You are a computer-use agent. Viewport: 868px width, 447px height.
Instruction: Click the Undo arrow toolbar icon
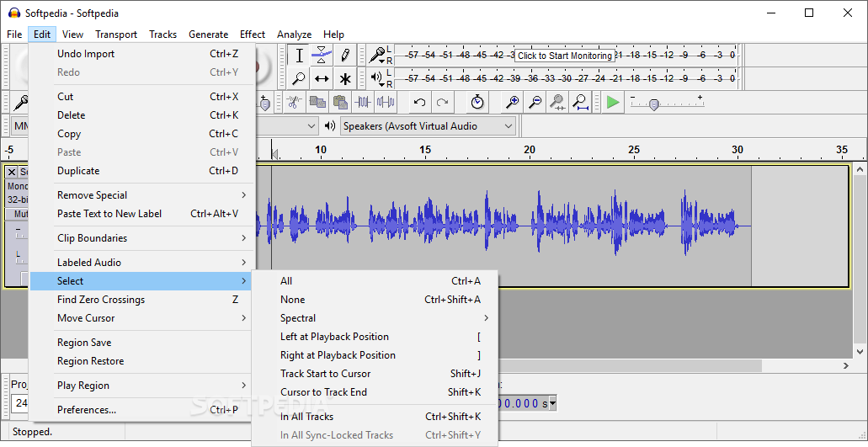[x=419, y=102]
